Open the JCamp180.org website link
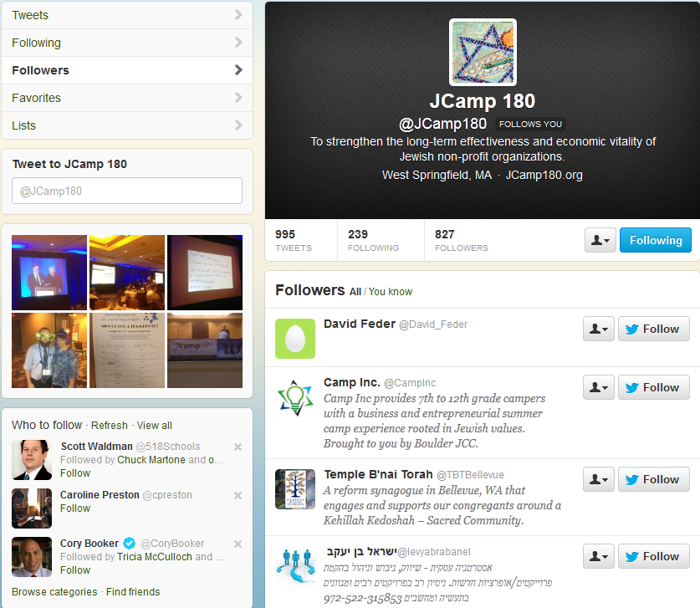 tap(544, 175)
